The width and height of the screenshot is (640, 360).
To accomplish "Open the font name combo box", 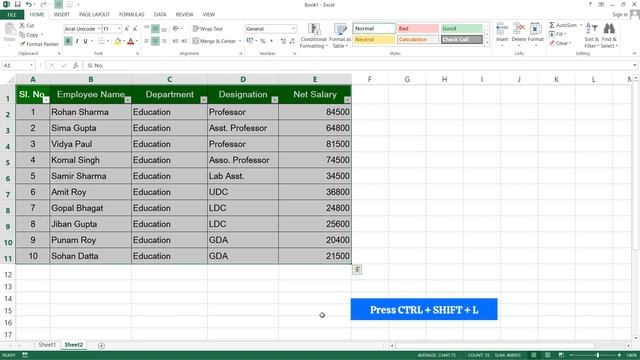I will [x=82, y=29].
